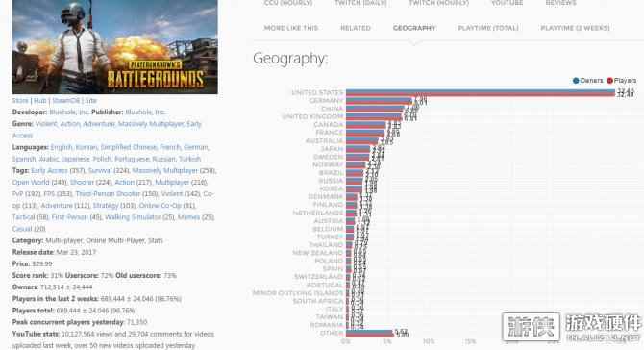This screenshot has height=350, width=644.
Task: Open the SteamDB link
Action: click(x=65, y=101)
